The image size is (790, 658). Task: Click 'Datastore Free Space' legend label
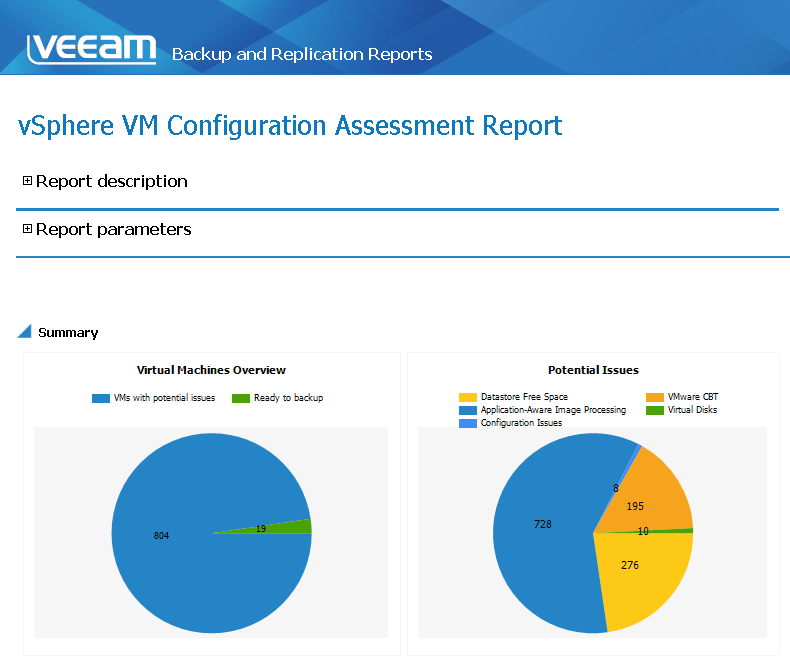(x=524, y=397)
